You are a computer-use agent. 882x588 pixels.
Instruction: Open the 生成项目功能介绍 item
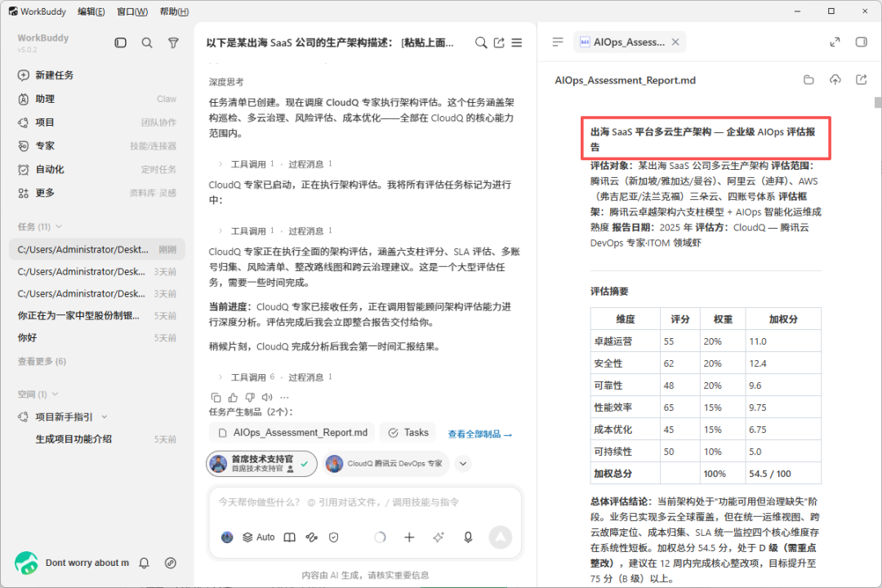tap(96, 439)
